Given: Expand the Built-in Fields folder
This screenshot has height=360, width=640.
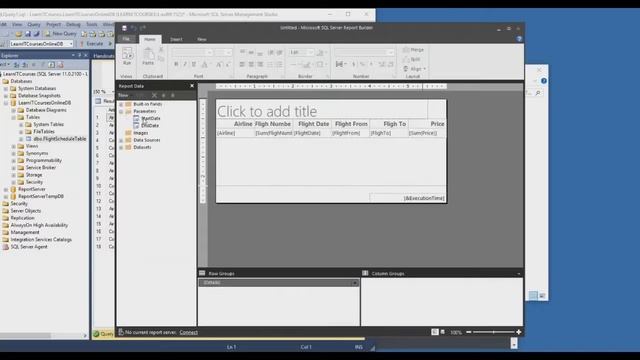Looking at the screenshot, I should click(x=121, y=104).
